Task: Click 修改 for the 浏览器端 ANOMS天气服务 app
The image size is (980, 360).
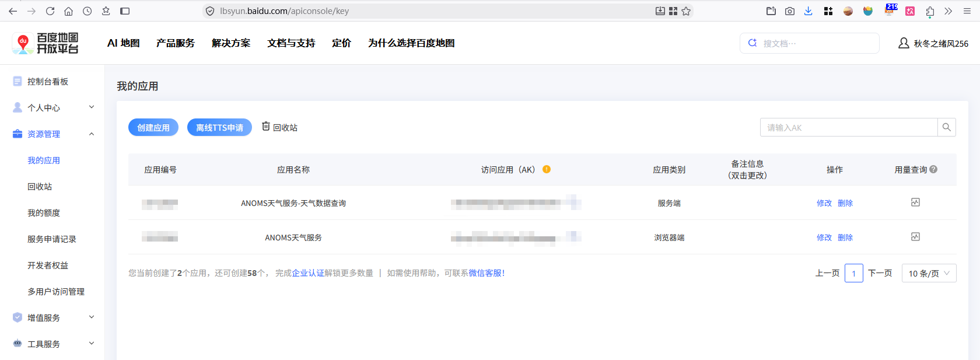Action: (x=824, y=237)
